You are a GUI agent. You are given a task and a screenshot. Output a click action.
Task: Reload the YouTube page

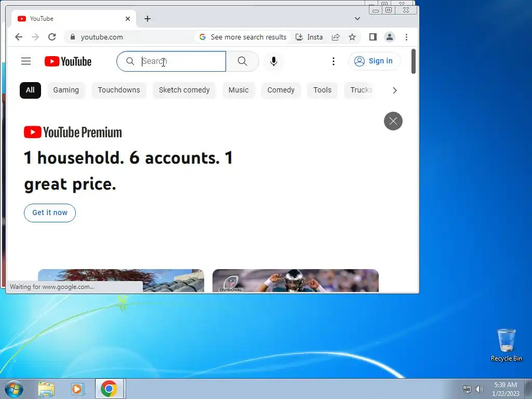[52, 37]
